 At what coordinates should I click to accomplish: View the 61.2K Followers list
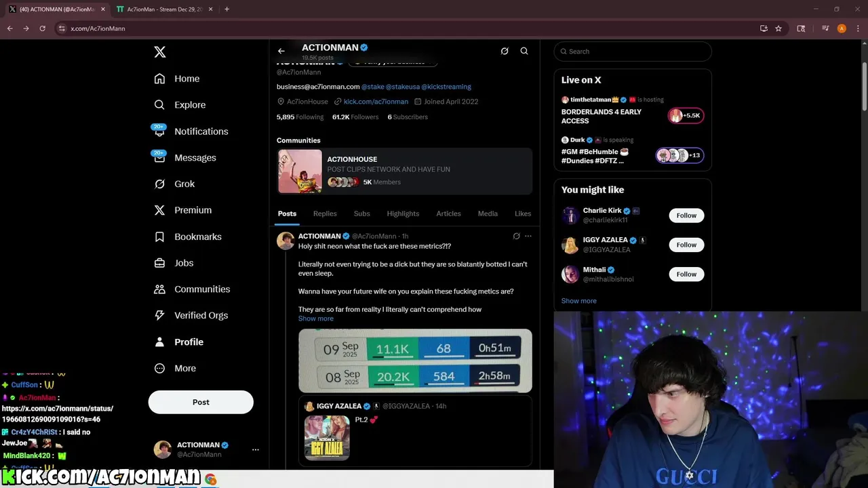pyautogui.click(x=355, y=117)
